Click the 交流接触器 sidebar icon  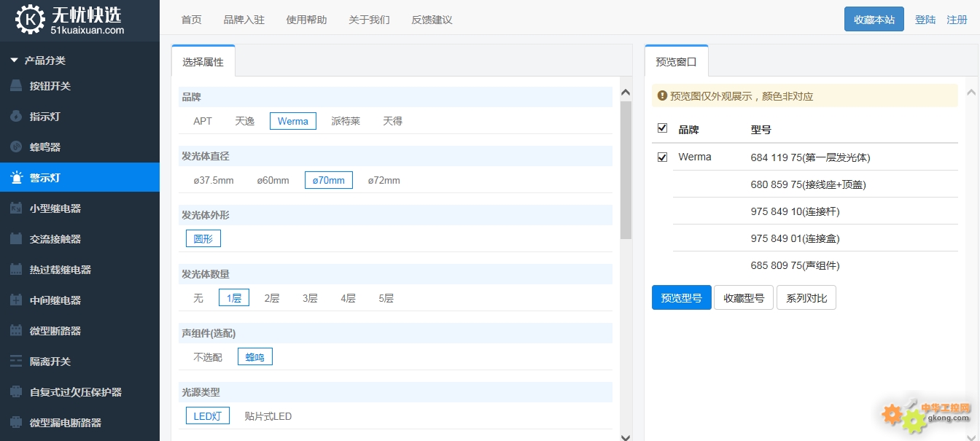click(16, 239)
